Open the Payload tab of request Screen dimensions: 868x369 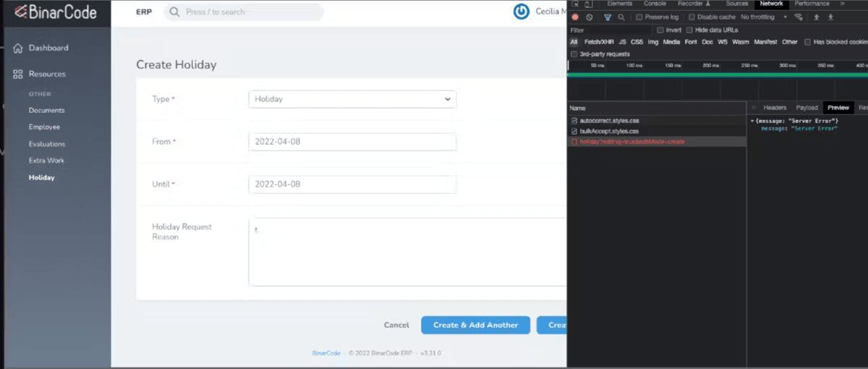coord(807,108)
